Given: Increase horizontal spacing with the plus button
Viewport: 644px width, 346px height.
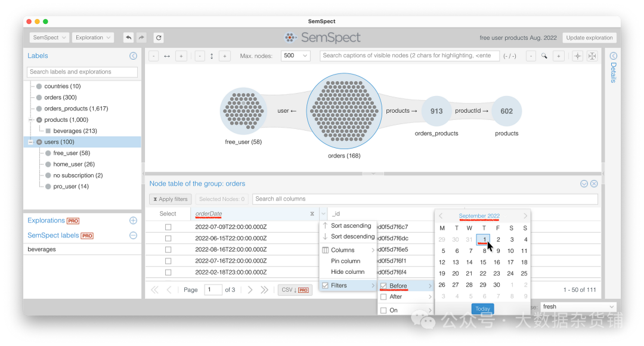Looking at the screenshot, I should click(181, 56).
